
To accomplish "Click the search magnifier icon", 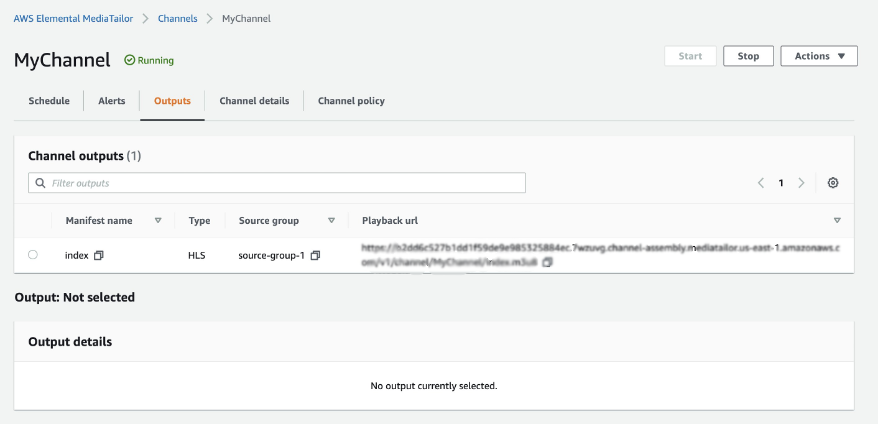I will click(40, 183).
